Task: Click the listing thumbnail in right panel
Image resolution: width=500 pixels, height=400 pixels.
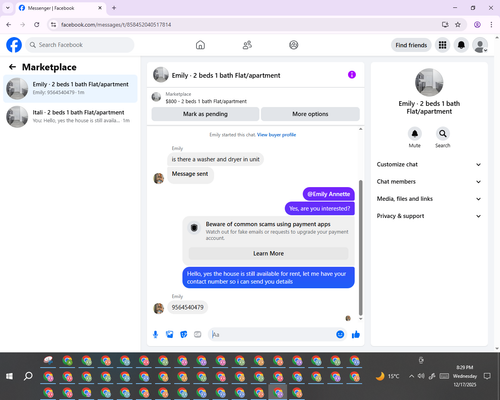Action: click(429, 82)
